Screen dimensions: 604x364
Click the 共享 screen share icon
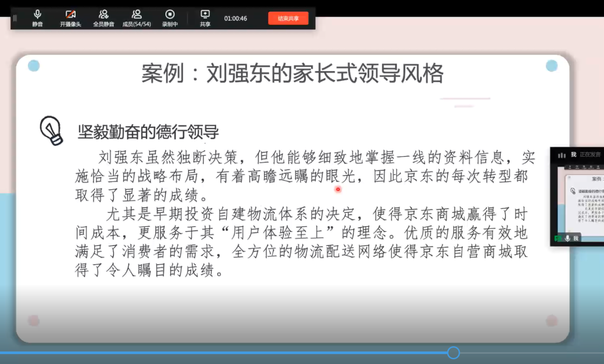click(x=205, y=15)
